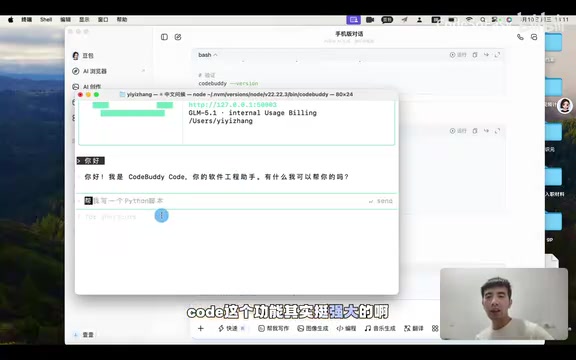Click the 手机版对话 conversation title

[349, 34]
